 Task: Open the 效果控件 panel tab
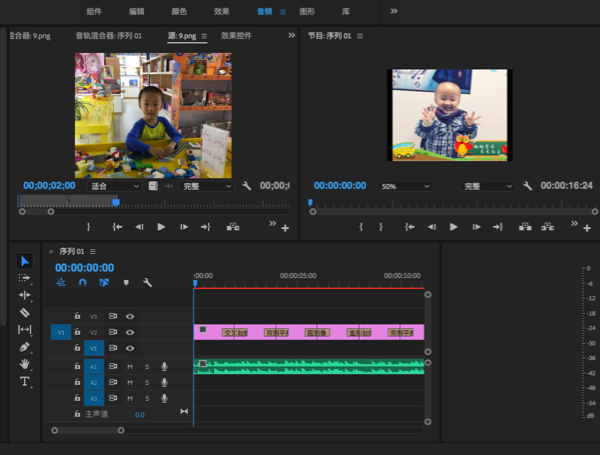point(236,36)
